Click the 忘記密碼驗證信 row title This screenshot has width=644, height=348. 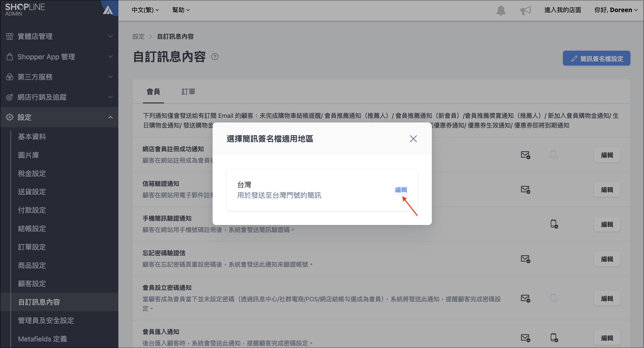coord(164,253)
